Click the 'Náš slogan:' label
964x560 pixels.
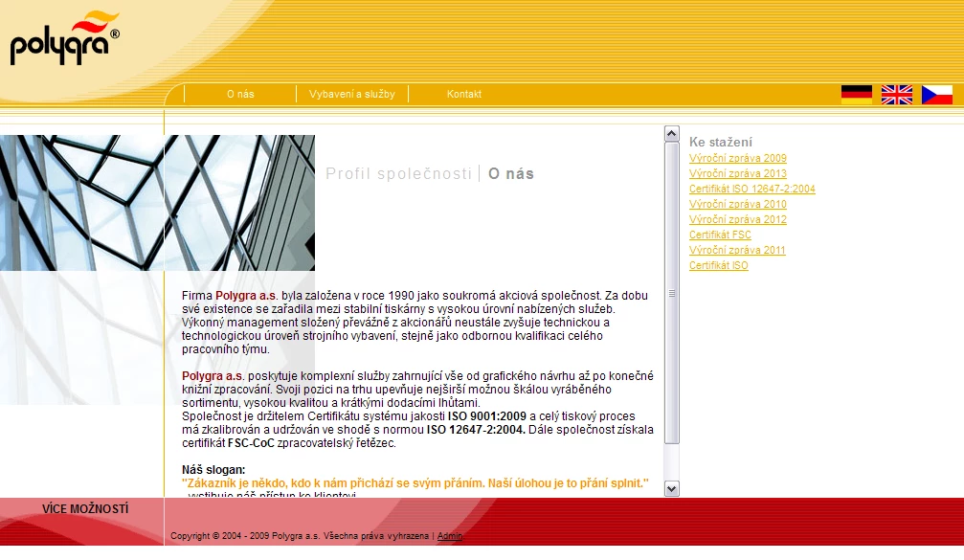(213, 470)
